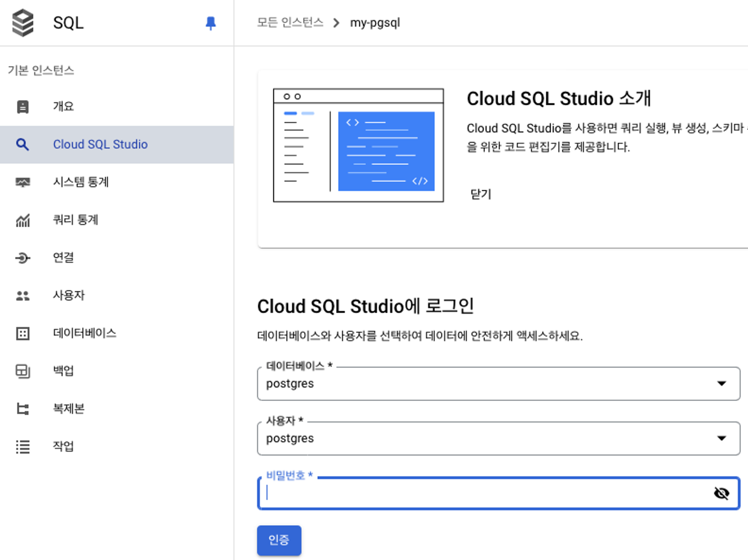This screenshot has width=748, height=560.
Task: Click the 백업 backup icon
Action: (x=23, y=371)
